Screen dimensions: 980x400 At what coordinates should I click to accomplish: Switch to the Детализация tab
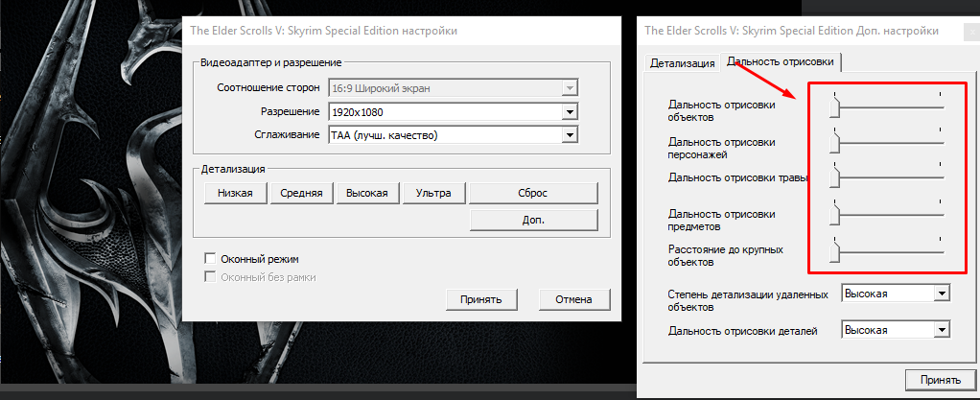pyautogui.click(x=682, y=63)
